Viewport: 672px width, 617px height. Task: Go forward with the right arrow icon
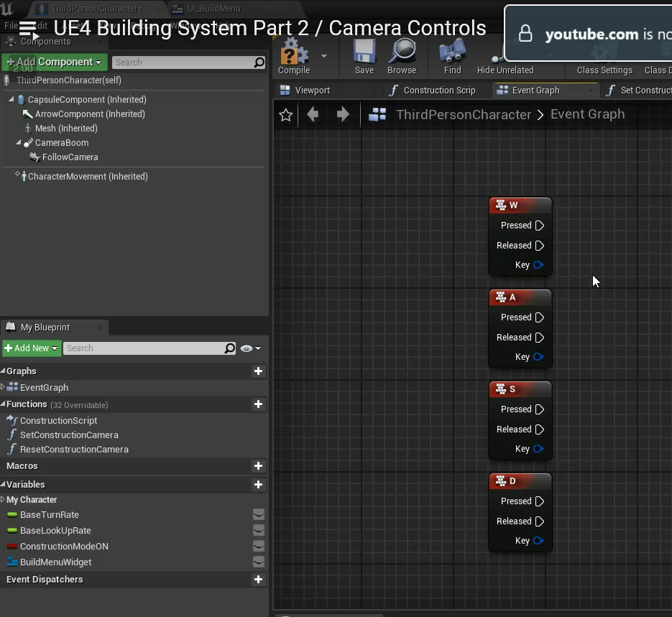pyautogui.click(x=343, y=114)
